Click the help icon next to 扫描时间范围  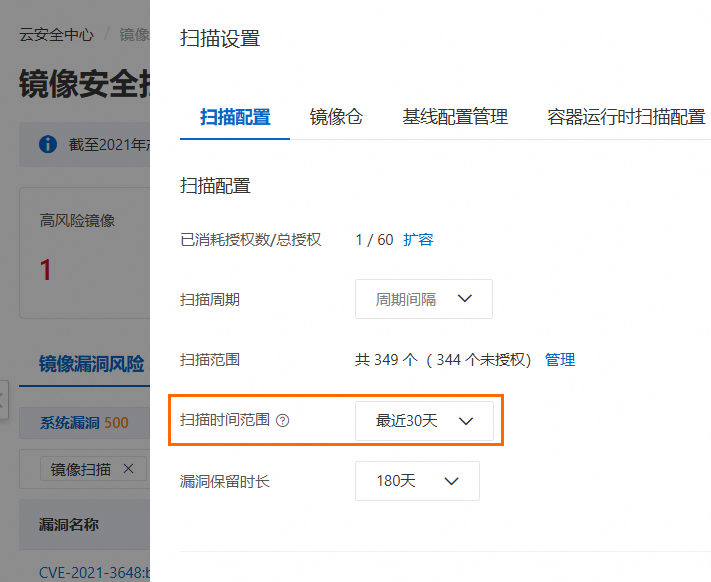pyautogui.click(x=282, y=421)
